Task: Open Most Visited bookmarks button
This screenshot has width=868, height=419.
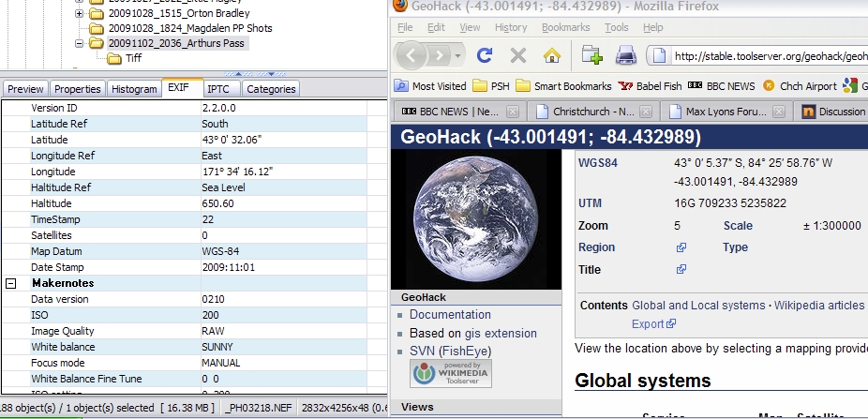Action: click(x=430, y=86)
